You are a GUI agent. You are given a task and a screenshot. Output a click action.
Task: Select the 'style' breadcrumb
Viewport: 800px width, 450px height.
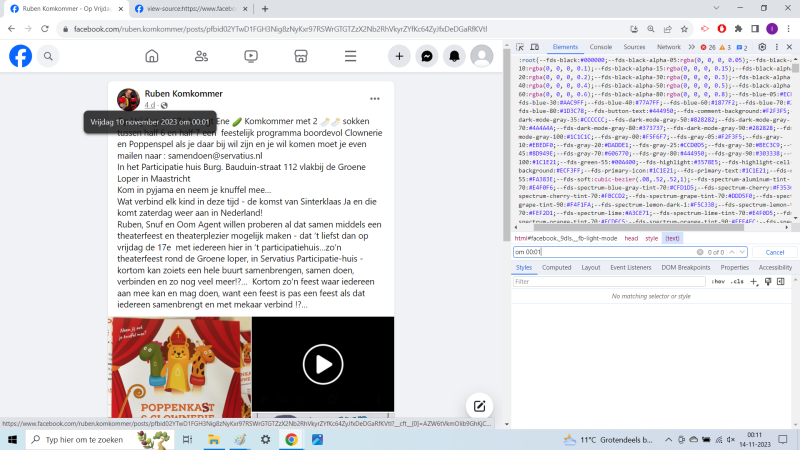click(x=652, y=238)
